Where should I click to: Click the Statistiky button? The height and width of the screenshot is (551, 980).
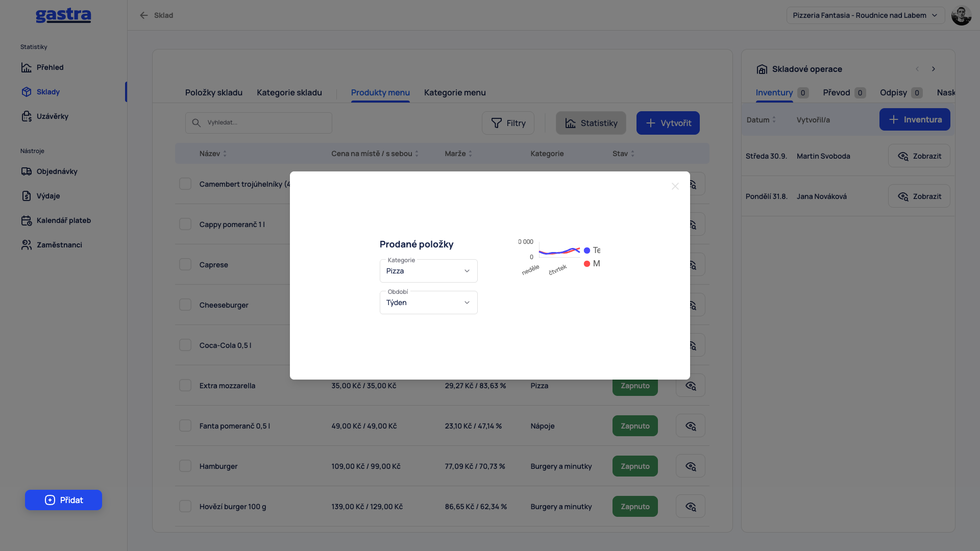(x=591, y=123)
